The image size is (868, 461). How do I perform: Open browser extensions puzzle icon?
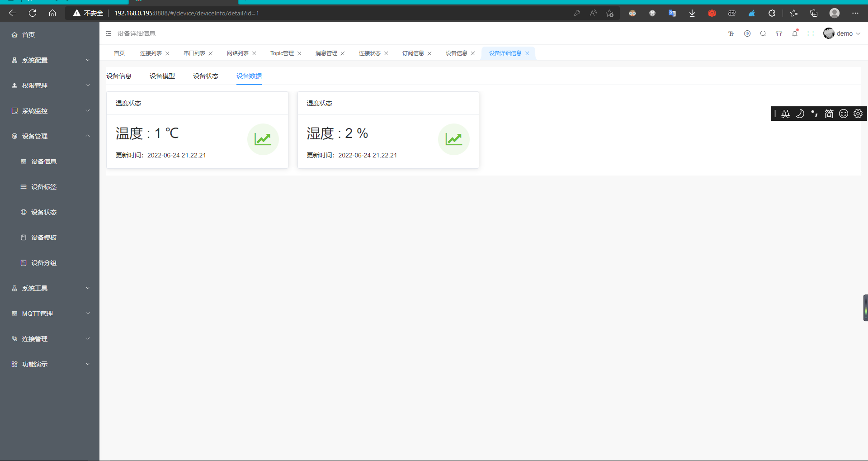pyautogui.click(x=772, y=13)
